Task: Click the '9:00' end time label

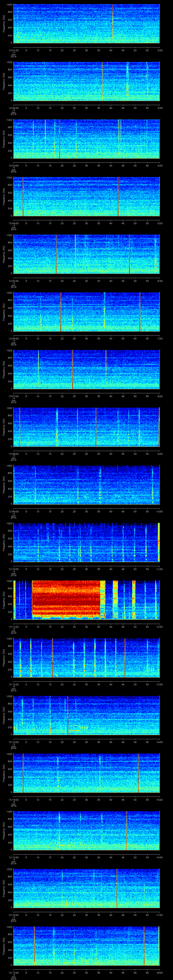Action: 160,454
